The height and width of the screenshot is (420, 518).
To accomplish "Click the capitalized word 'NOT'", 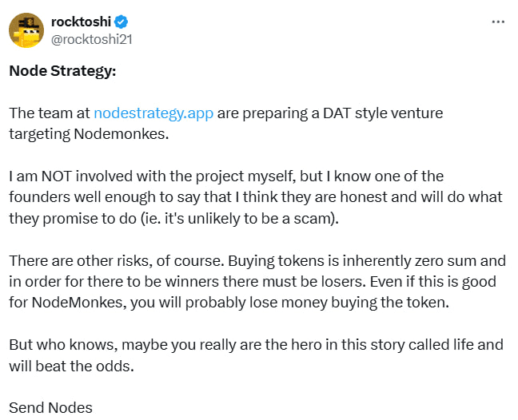I will 57,176.
